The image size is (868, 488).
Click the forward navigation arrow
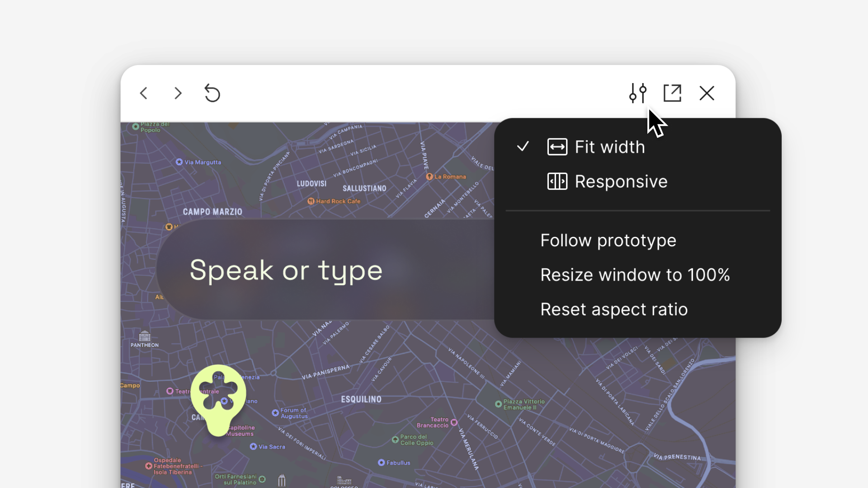(x=178, y=94)
